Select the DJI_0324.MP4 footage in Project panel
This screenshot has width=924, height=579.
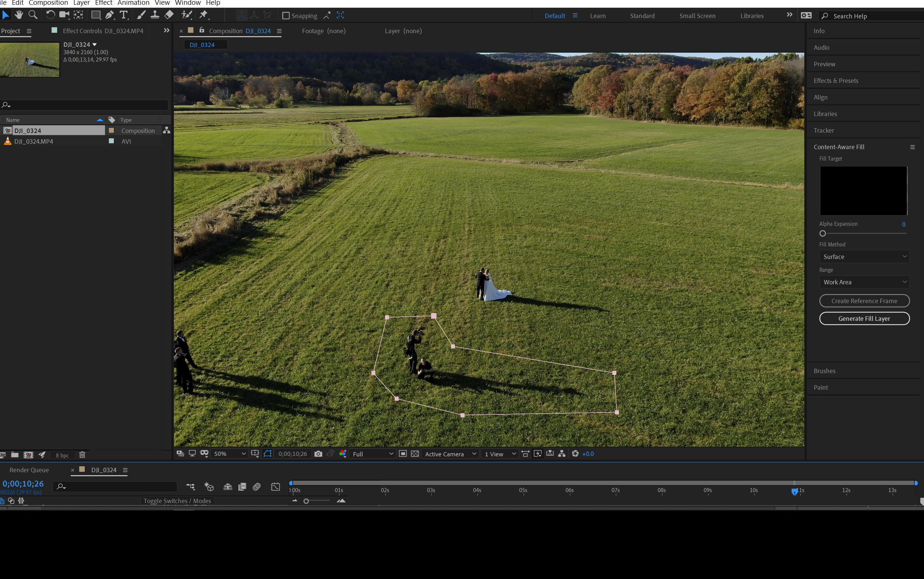click(x=34, y=141)
